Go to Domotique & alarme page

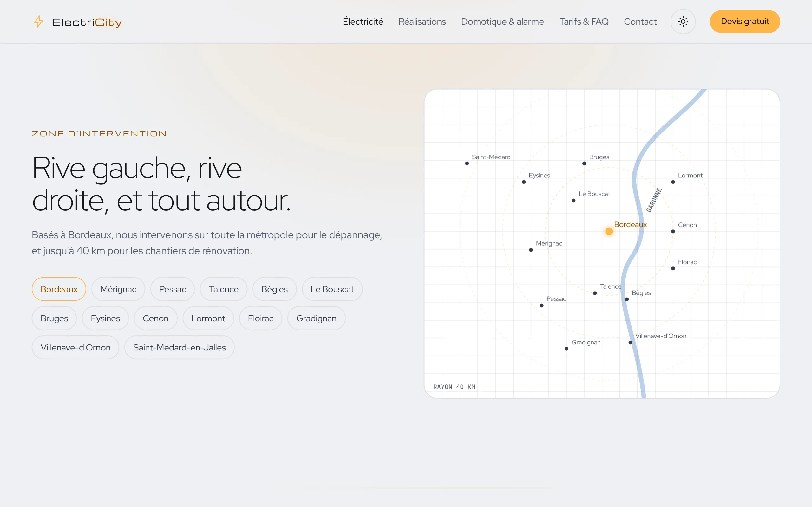502,22
